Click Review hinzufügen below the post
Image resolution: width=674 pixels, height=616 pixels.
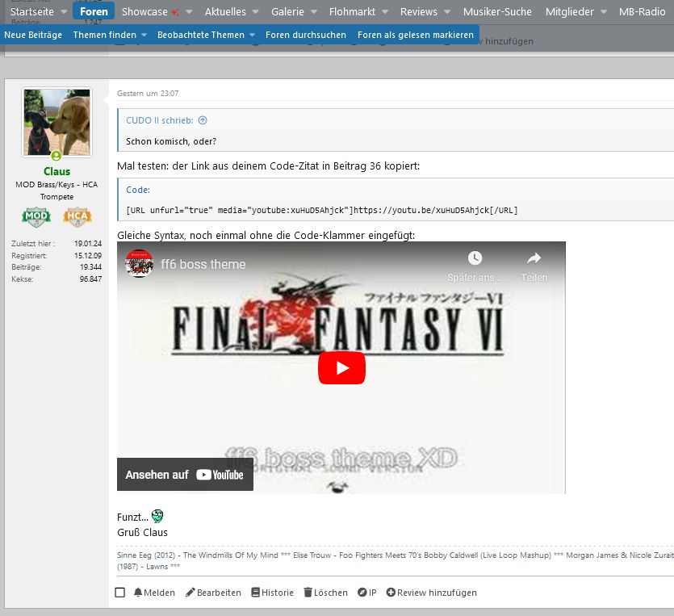pos(432,593)
